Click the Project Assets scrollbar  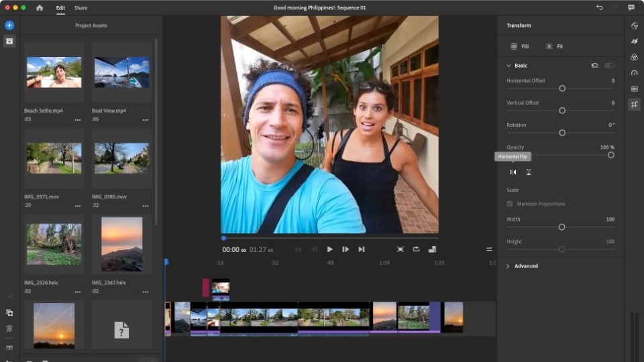(156, 132)
